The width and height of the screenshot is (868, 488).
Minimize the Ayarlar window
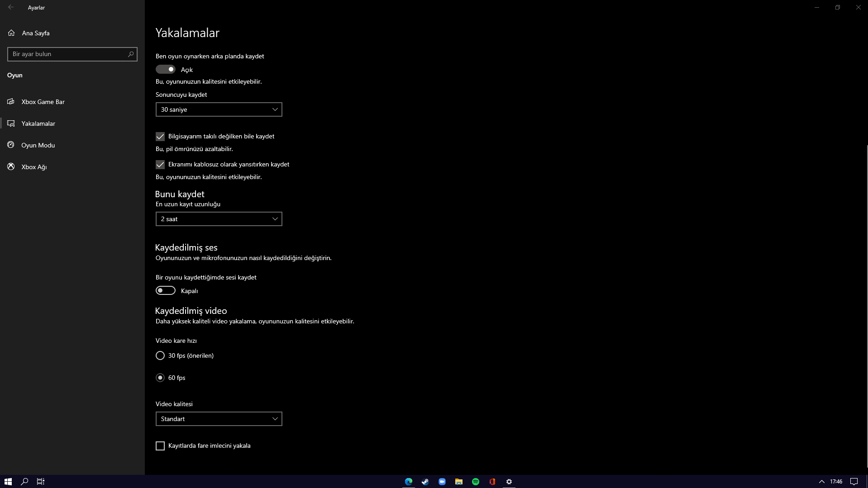(817, 7)
